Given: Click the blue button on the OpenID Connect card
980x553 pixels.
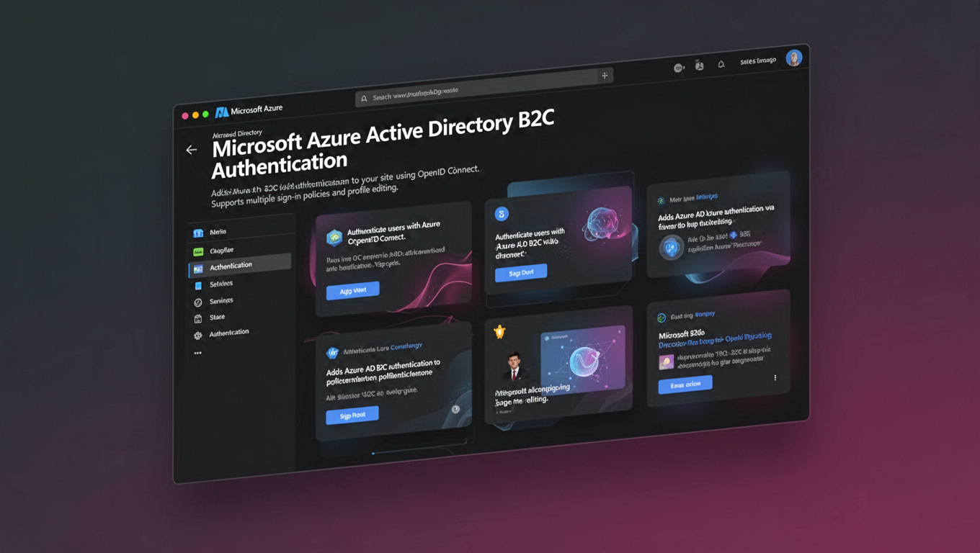Looking at the screenshot, I should point(353,291).
